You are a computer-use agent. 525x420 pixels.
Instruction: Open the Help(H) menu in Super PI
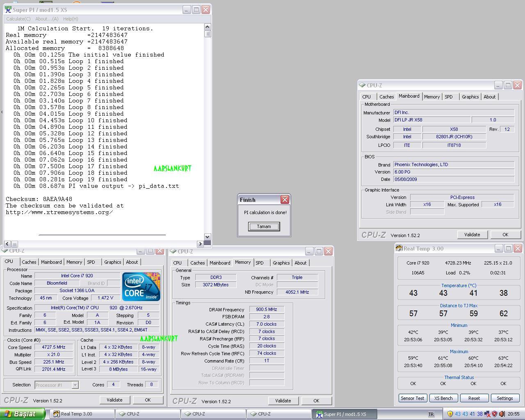pos(71,19)
